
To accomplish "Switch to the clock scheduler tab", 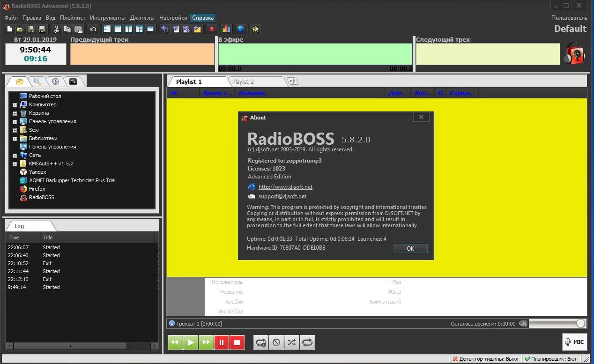I will coord(55,82).
